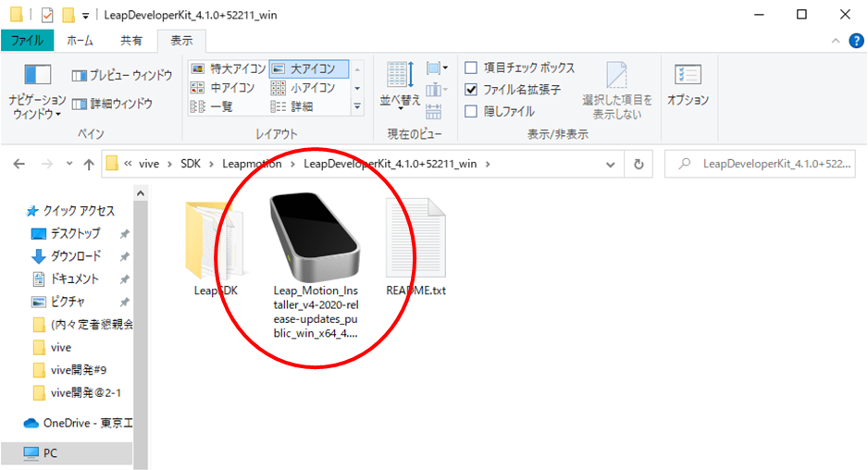Select the 表示 ribbon tab
The image size is (868, 470).
[181, 41]
